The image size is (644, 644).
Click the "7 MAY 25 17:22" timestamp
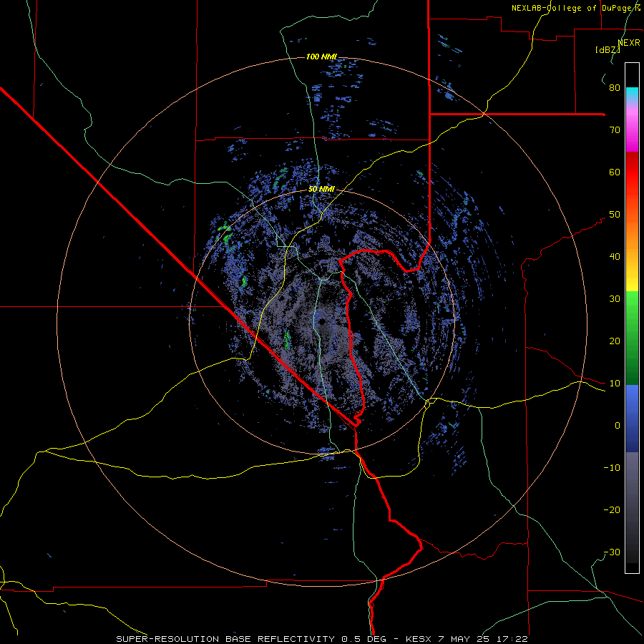coord(482,639)
